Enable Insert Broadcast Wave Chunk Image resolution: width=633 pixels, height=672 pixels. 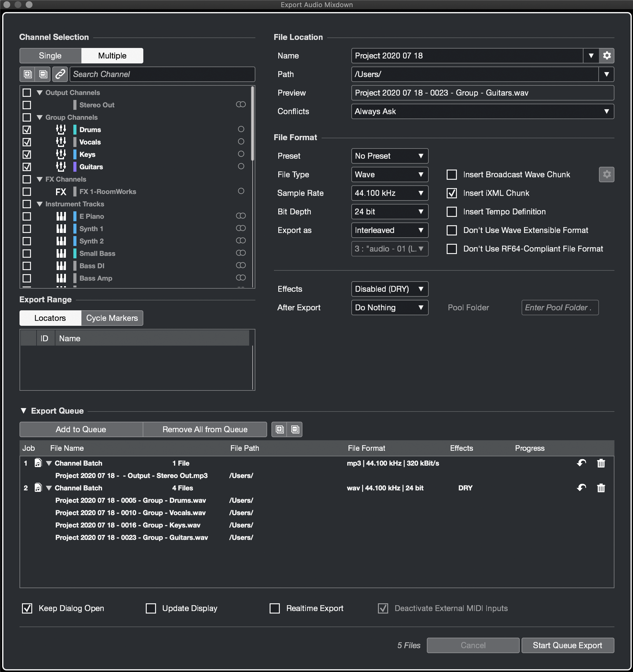452,174
